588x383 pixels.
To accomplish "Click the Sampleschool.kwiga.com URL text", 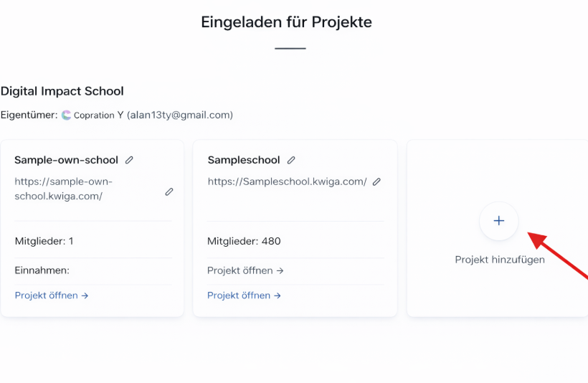I will [287, 182].
